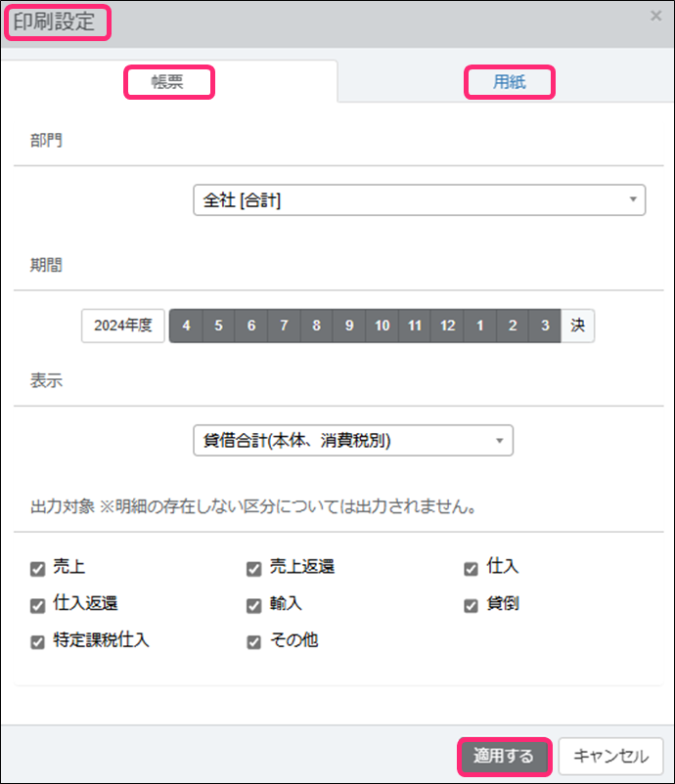The height and width of the screenshot is (784, 675).
Task: Click the 部門 section label
Action: click(46, 141)
